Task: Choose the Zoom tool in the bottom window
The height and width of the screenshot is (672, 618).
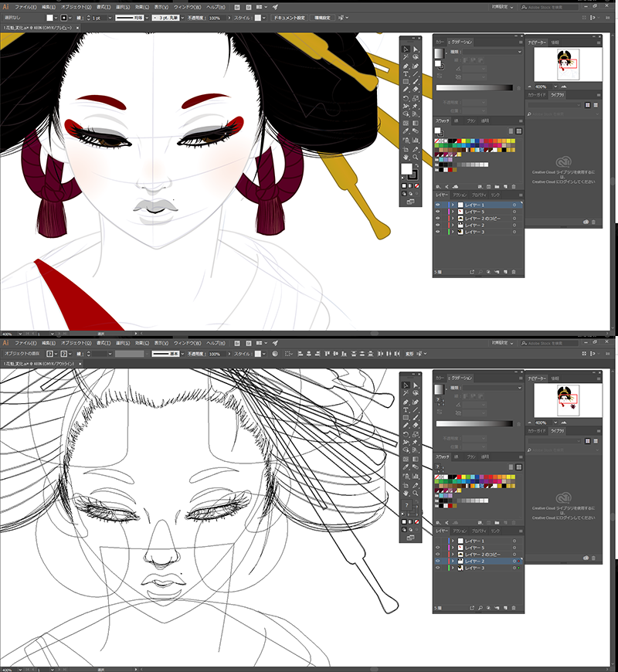Action: (416, 494)
